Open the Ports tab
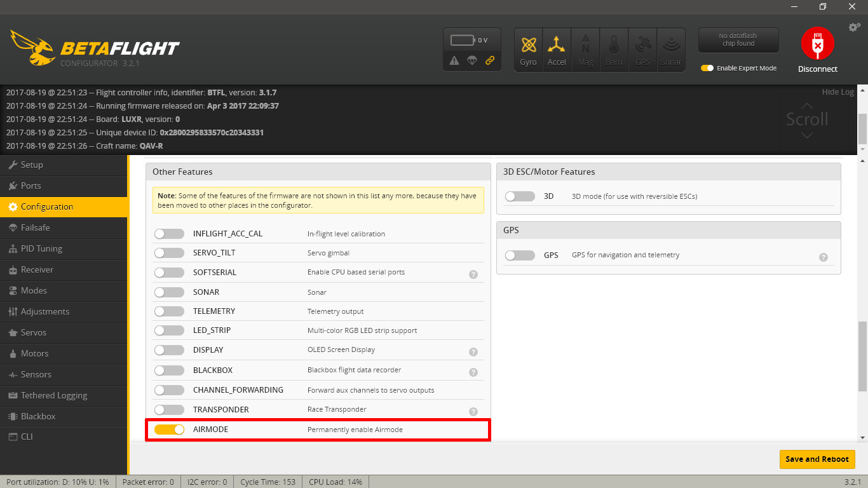 click(64, 186)
